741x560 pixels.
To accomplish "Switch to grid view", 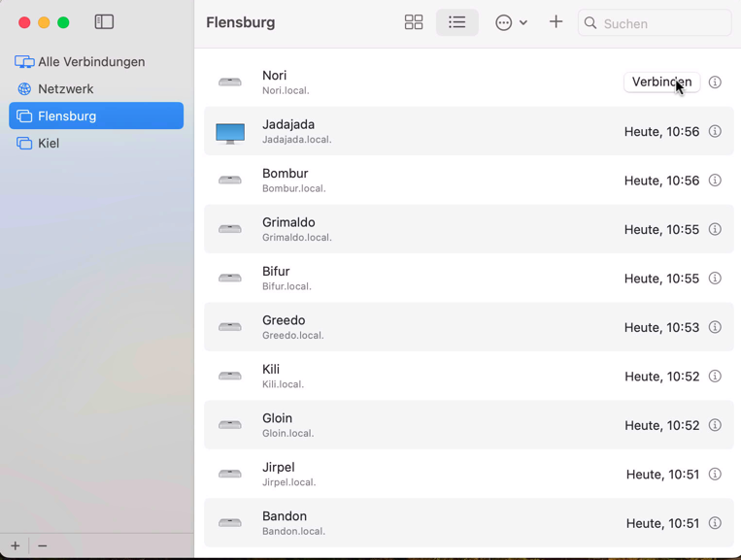I will (x=414, y=22).
